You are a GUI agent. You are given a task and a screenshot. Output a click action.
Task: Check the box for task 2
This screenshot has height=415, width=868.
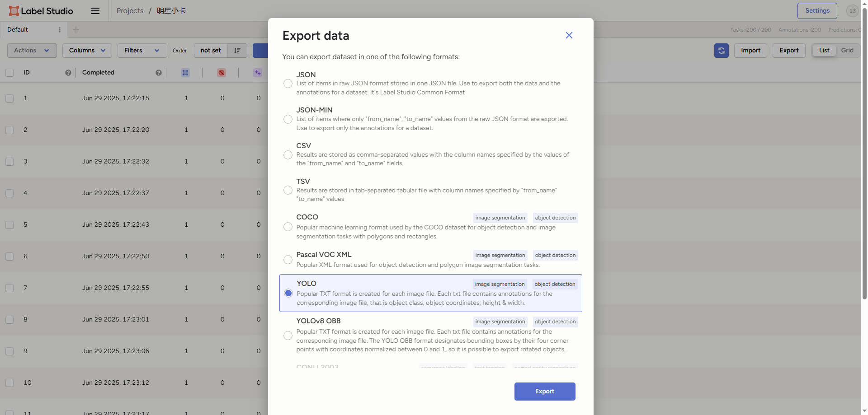(9, 130)
